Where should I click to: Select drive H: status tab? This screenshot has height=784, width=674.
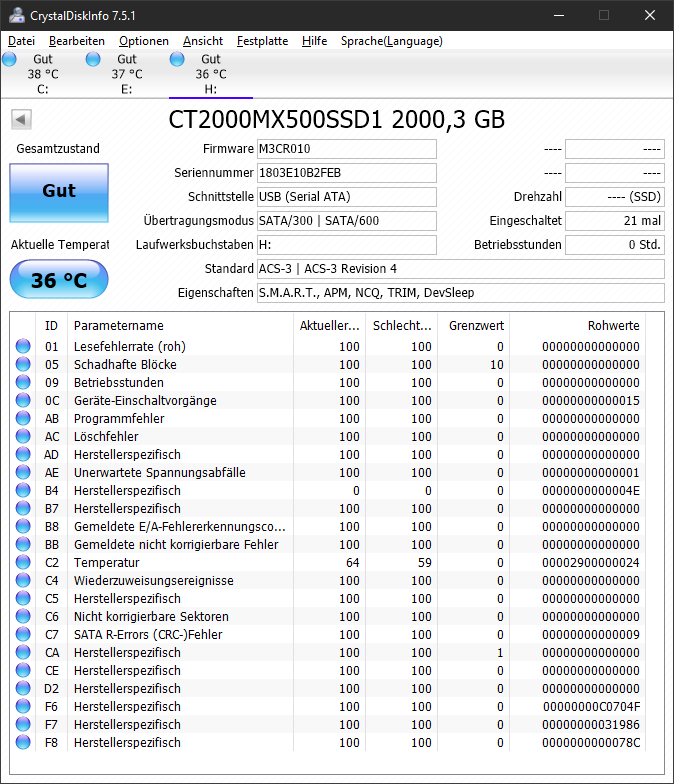[210, 74]
